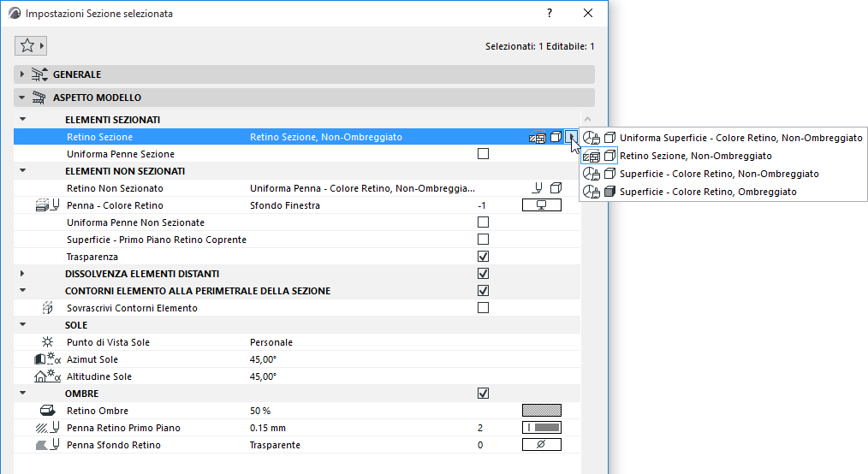Click Sovrascrivi Contorni Elemento icon
The height and width of the screenshot is (474, 868).
click(48, 308)
